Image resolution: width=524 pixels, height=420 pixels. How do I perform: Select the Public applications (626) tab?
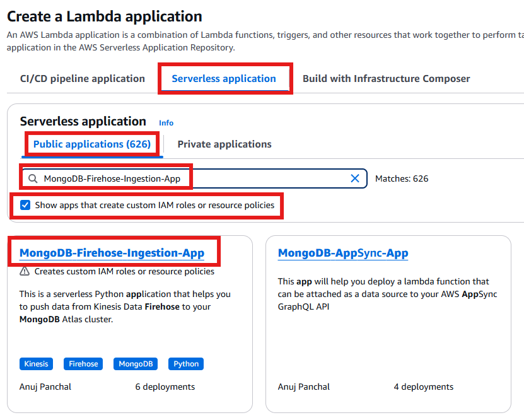point(91,144)
